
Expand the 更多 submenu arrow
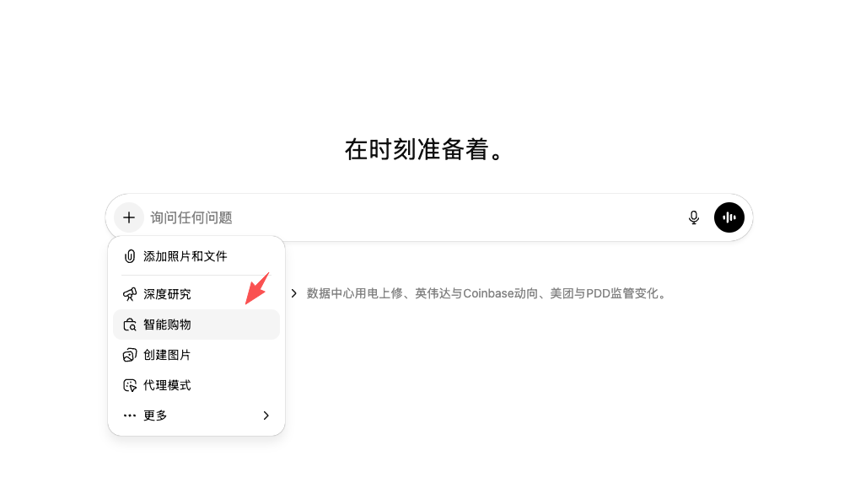[266, 416]
